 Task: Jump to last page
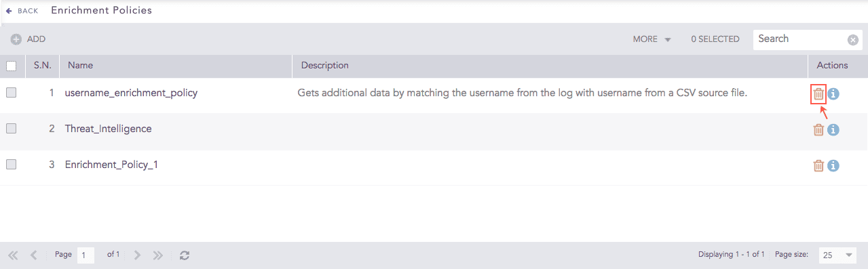(x=158, y=255)
